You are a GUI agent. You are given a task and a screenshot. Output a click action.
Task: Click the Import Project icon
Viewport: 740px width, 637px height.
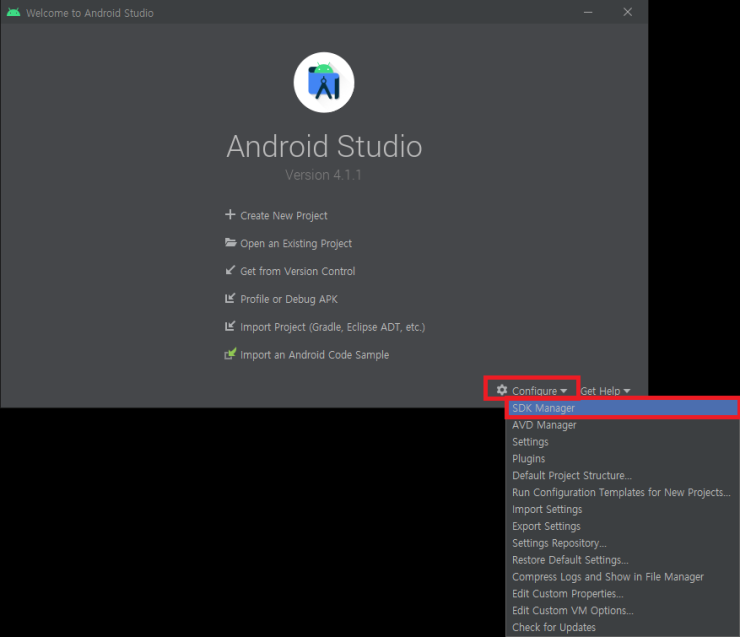click(230, 327)
